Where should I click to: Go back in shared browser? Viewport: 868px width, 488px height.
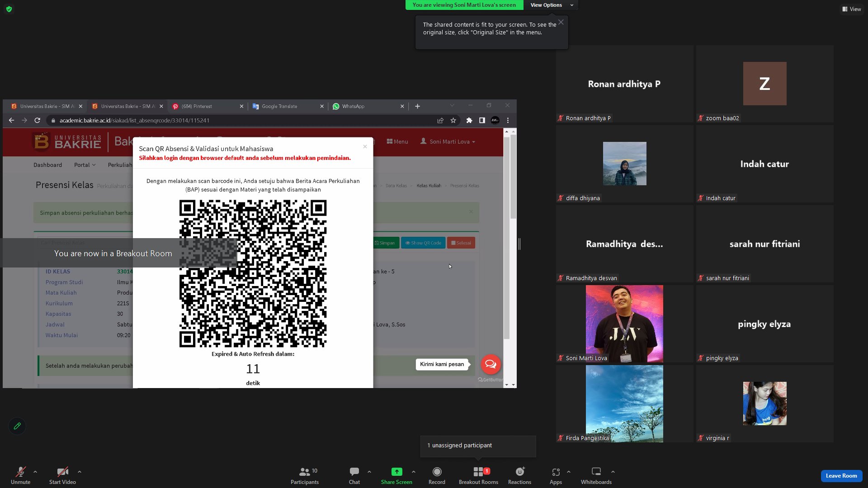tap(12, 120)
